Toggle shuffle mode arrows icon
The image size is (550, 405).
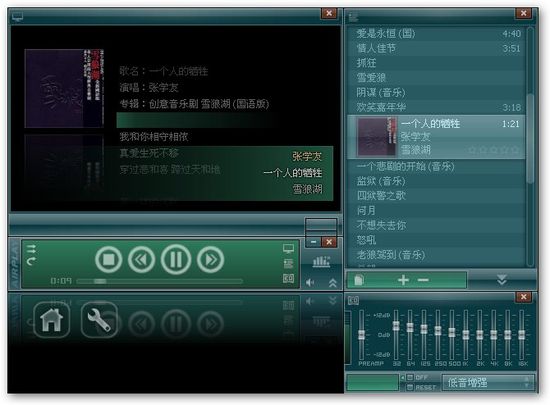[x=31, y=249]
